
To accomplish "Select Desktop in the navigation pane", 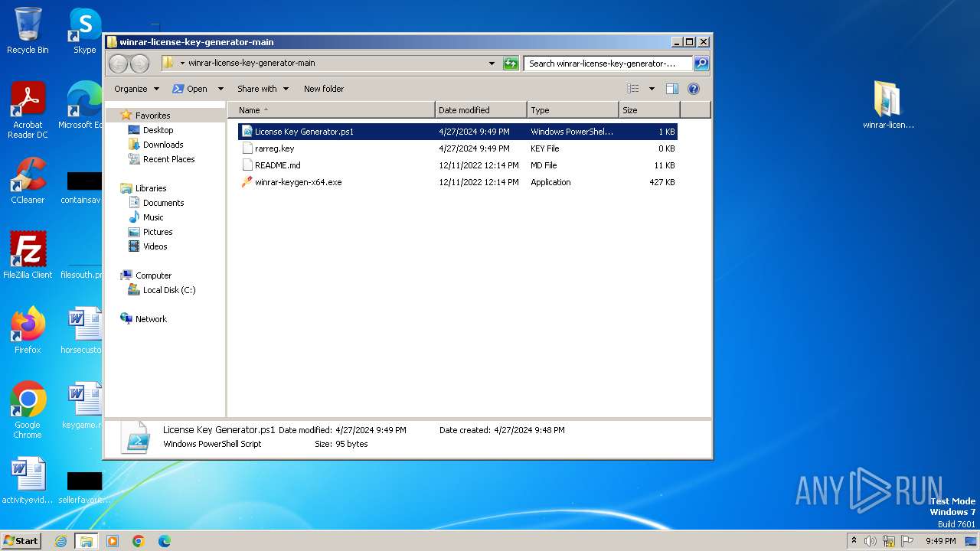I will pos(158,130).
